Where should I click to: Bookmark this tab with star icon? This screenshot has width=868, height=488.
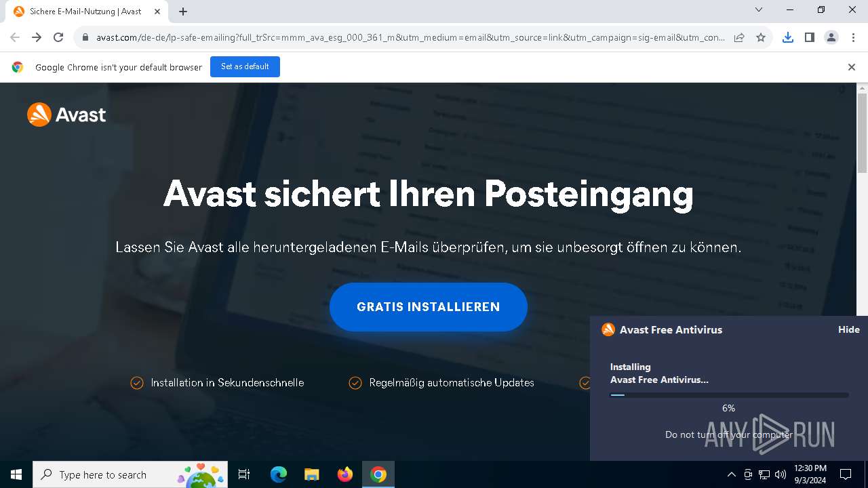pos(761,37)
